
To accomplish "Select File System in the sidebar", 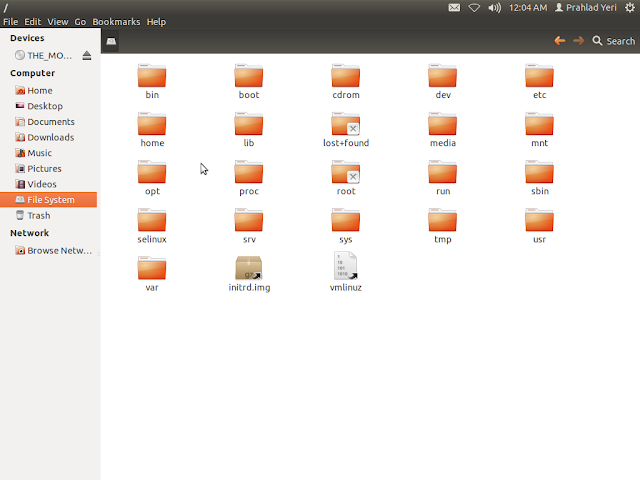I will 48,200.
